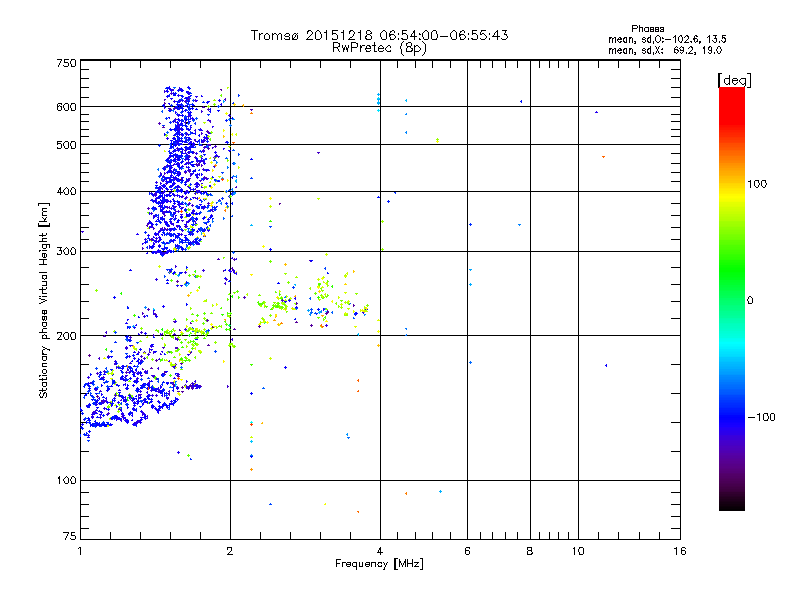
Task: Click the y-axis label '750'
Action: tap(66, 63)
